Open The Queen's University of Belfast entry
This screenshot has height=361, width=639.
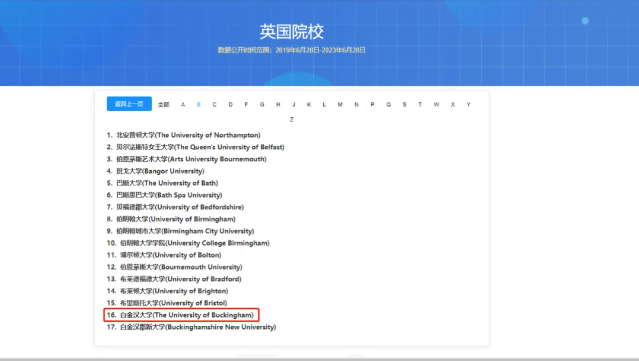tap(195, 147)
